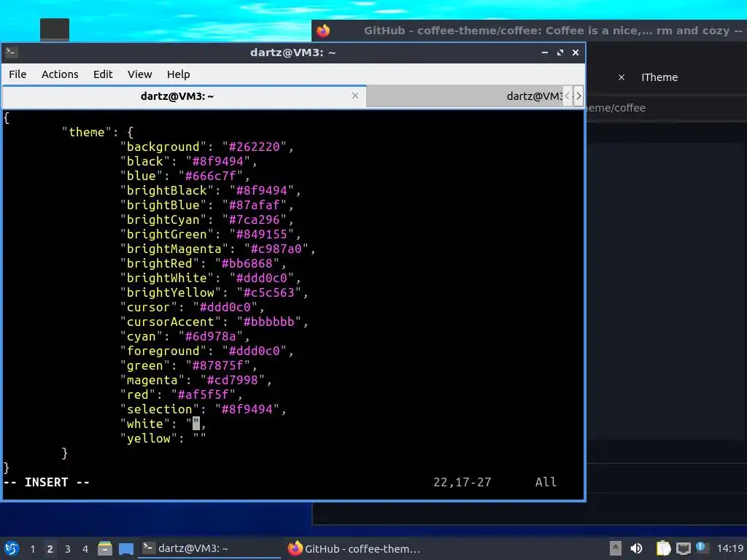
Task: Click the "brightYellow" key
Action: (x=170, y=293)
